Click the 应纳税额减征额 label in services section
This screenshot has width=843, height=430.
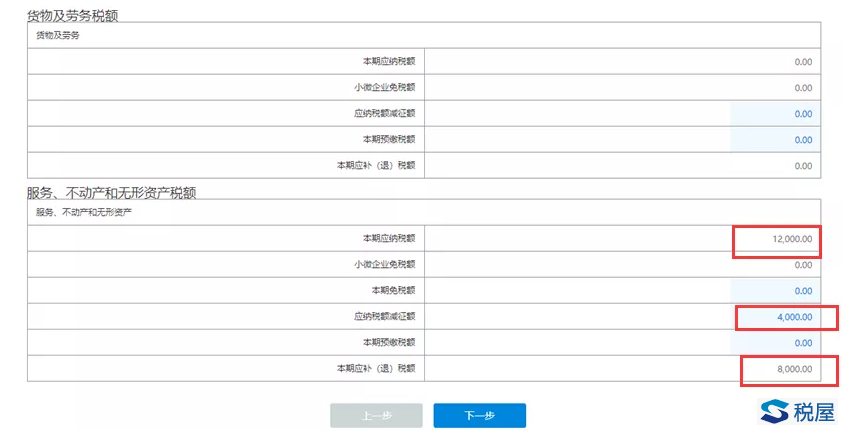pos(384,317)
